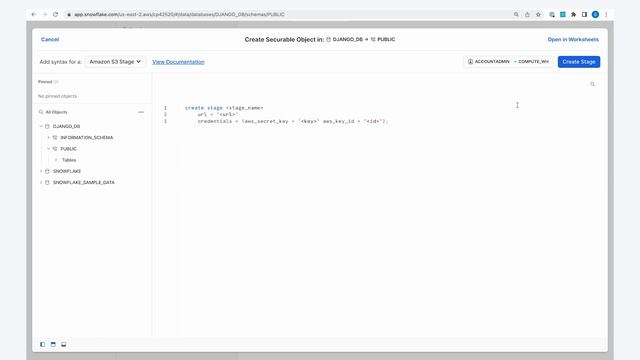Go back using browser back arrow
This screenshot has height=360, width=640.
tap(34, 14)
